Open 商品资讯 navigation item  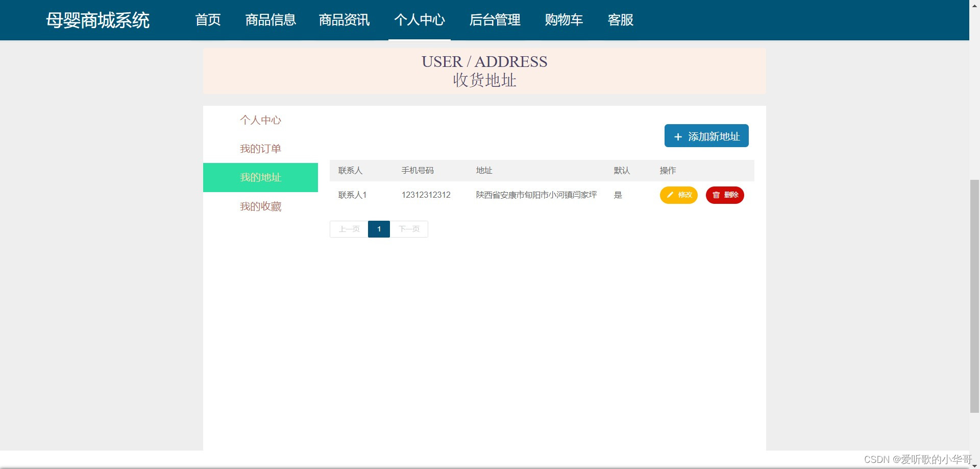pos(344,20)
